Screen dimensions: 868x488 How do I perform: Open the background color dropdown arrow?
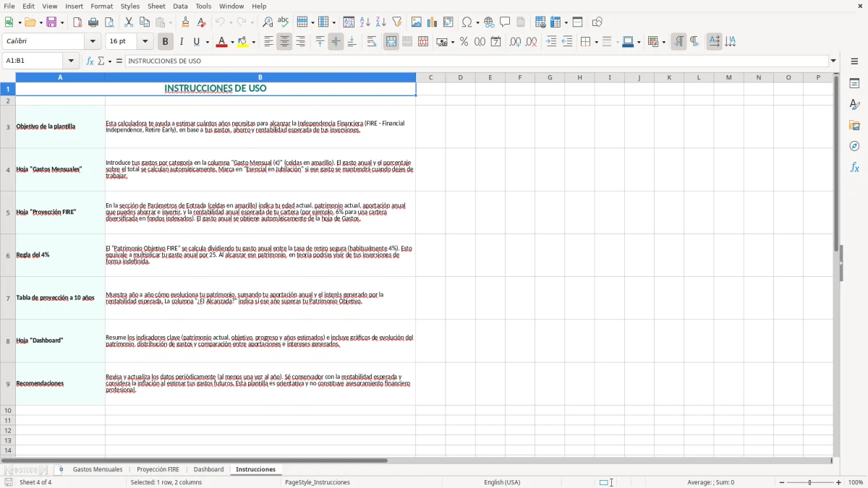pyautogui.click(x=253, y=42)
